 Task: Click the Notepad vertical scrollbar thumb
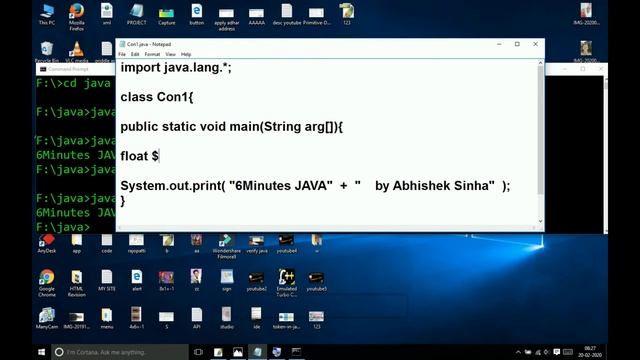[540, 130]
